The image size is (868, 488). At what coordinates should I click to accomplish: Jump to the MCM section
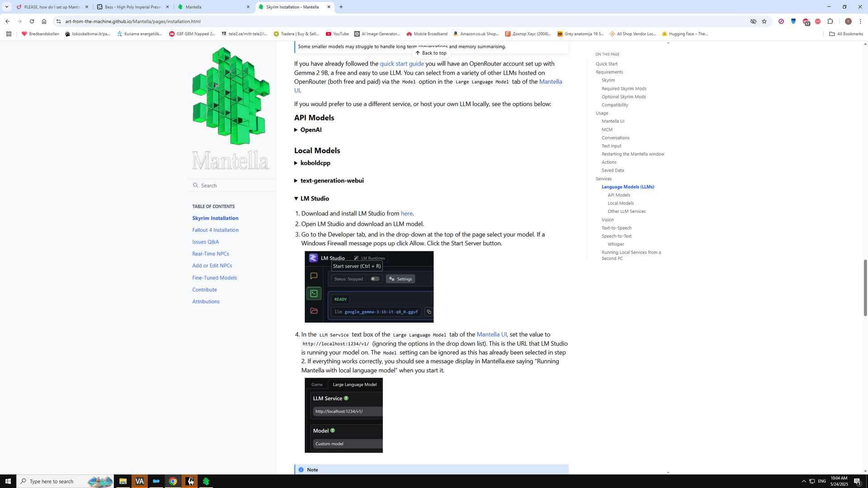coord(607,130)
